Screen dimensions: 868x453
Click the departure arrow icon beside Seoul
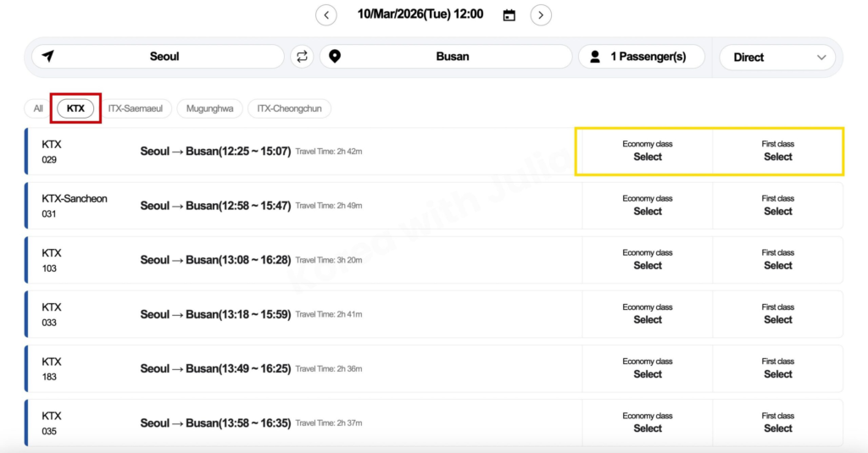[x=48, y=56]
